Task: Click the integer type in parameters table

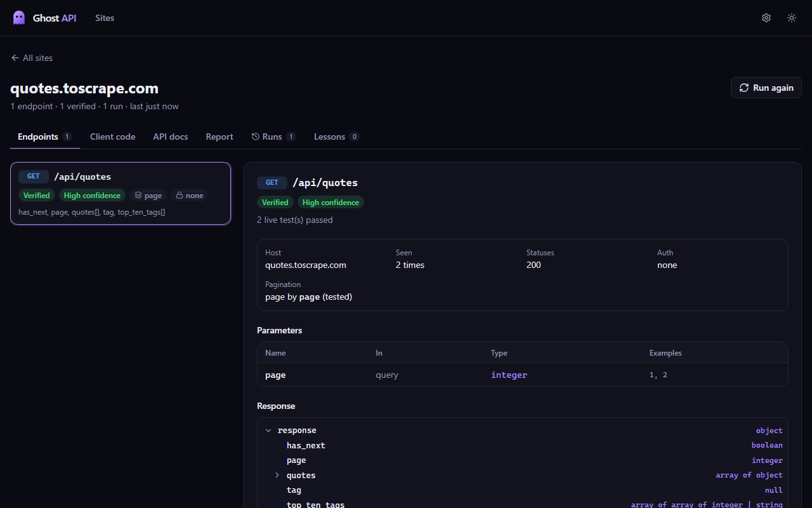Action: point(509,375)
